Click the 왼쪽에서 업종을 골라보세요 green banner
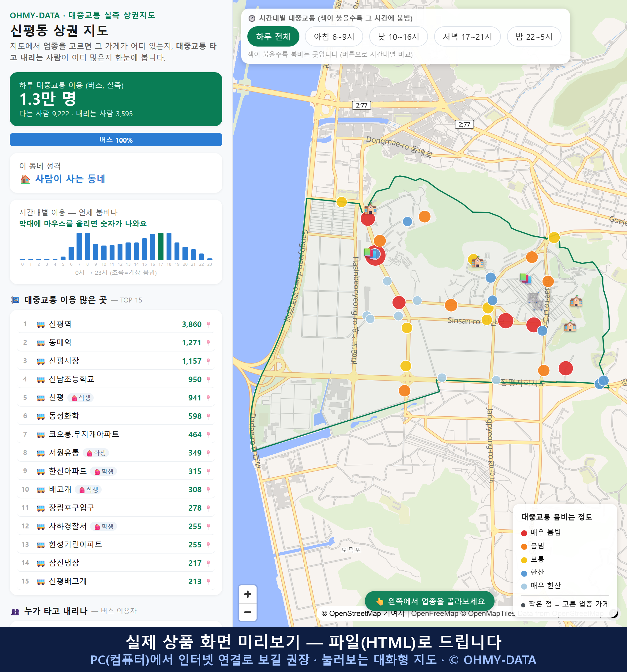The height and width of the screenshot is (672, 627). (x=429, y=601)
